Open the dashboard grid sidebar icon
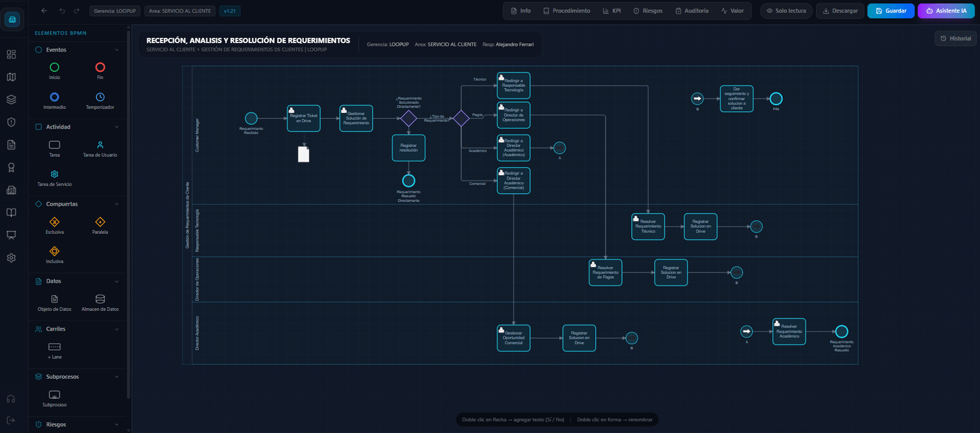980x433 pixels. pyautogui.click(x=11, y=54)
